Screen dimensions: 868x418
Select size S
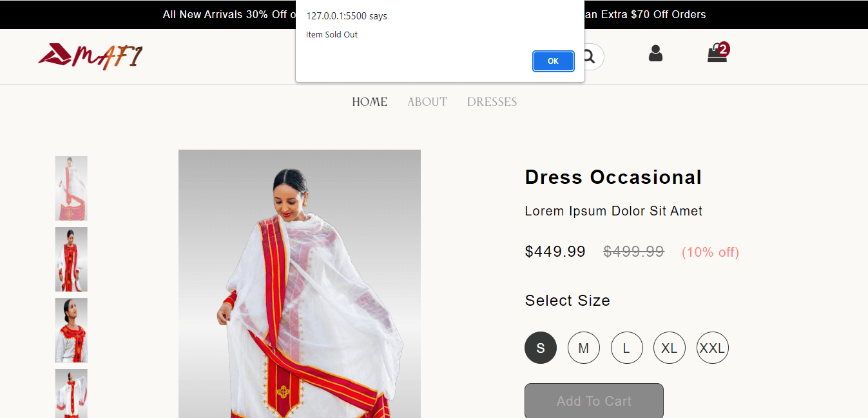click(x=541, y=348)
